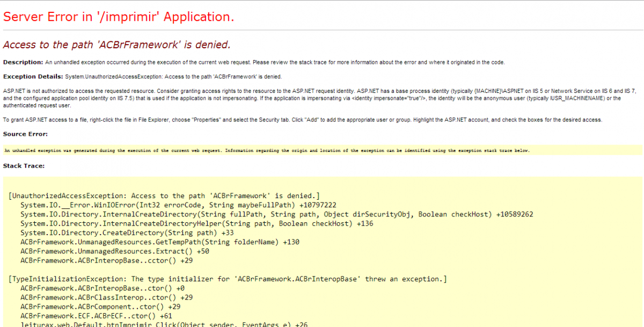The width and height of the screenshot is (644, 327).
Task: Click the "Stack Trace:" label
Action: tap(24, 166)
